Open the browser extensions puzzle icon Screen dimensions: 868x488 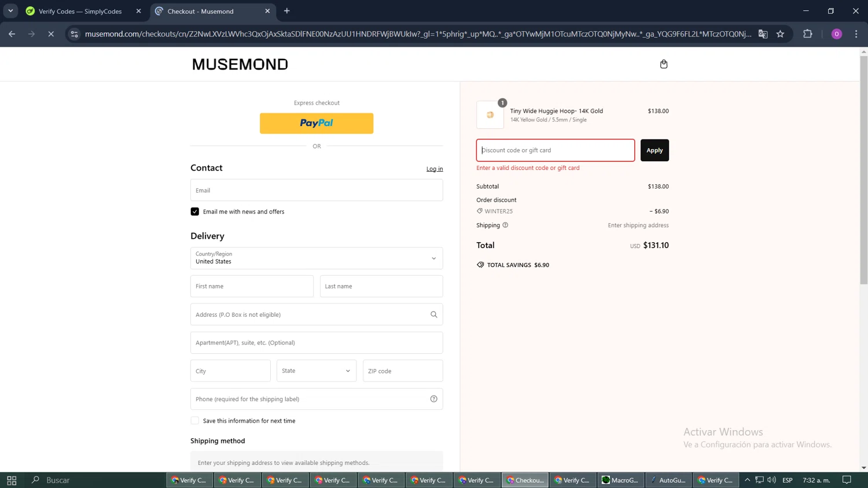click(x=808, y=34)
